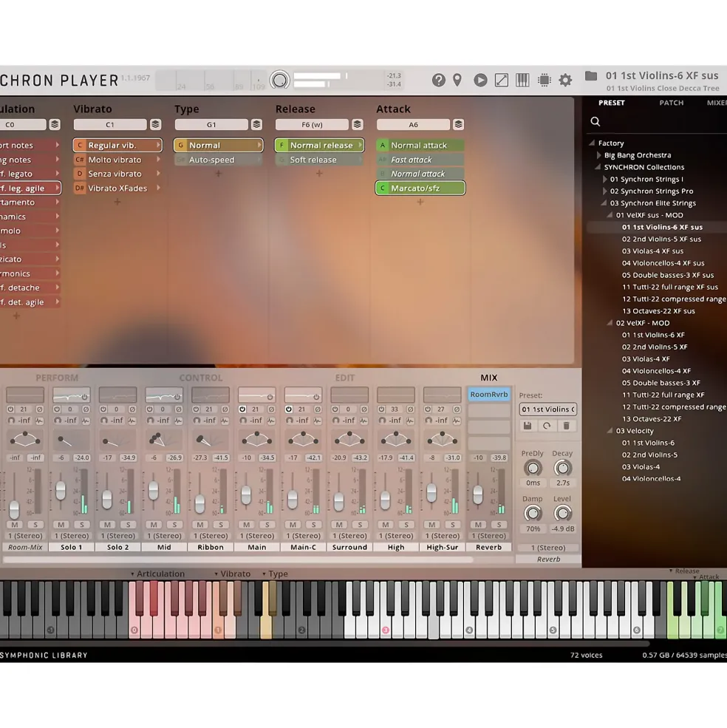Solo the Surround channel
Viewport: 727px width, 728px height.
pyautogui.click(x=361, y=525)
